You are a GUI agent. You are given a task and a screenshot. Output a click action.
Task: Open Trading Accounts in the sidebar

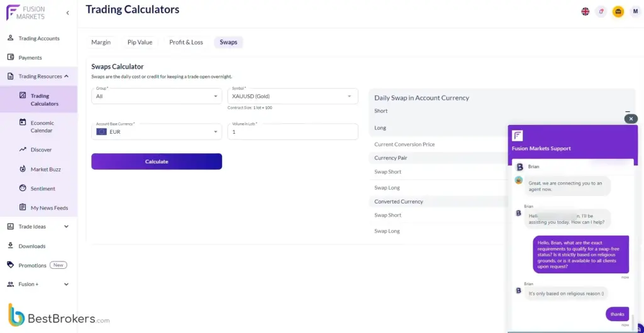pos(38,38)
